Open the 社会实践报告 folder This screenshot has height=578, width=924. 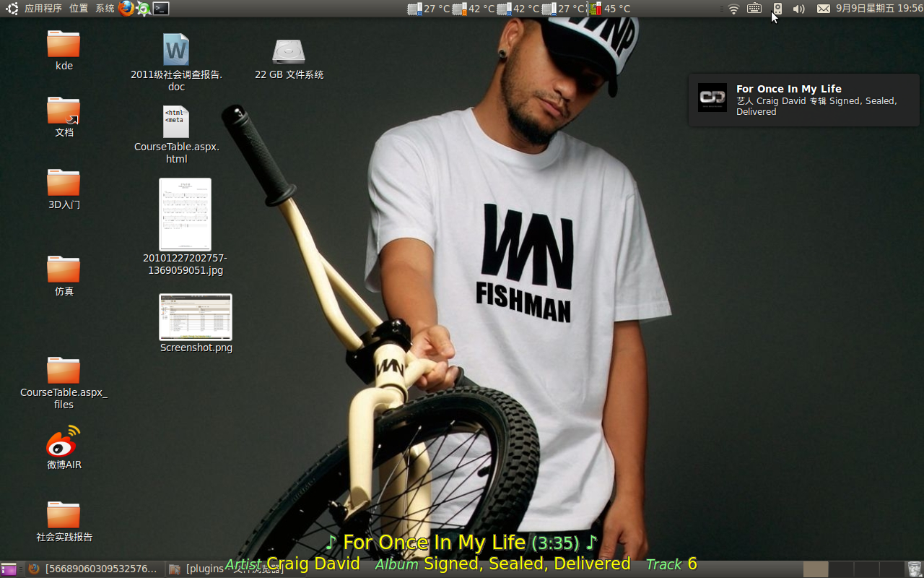click(x=64, y=514)
